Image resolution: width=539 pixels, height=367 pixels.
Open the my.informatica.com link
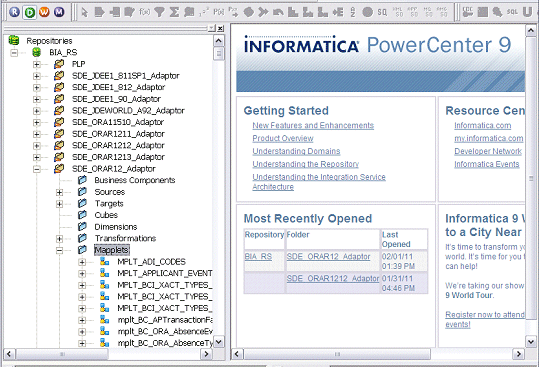coord(488,138)
